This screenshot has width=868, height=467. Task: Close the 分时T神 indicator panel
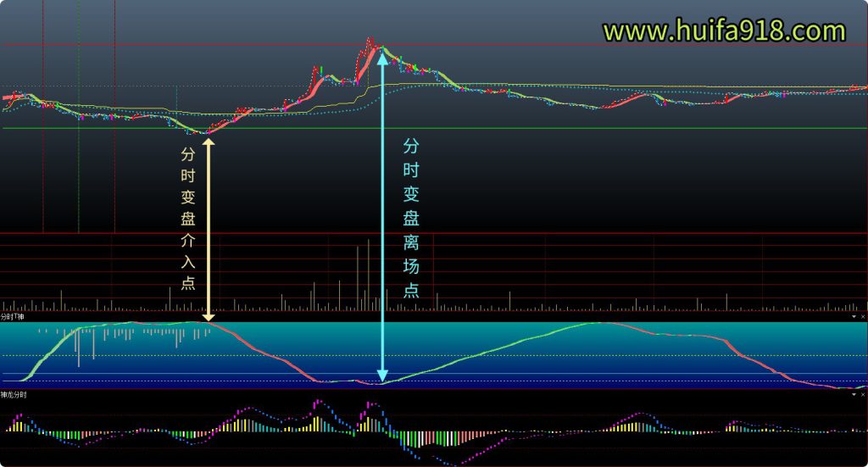coord(863,316)
